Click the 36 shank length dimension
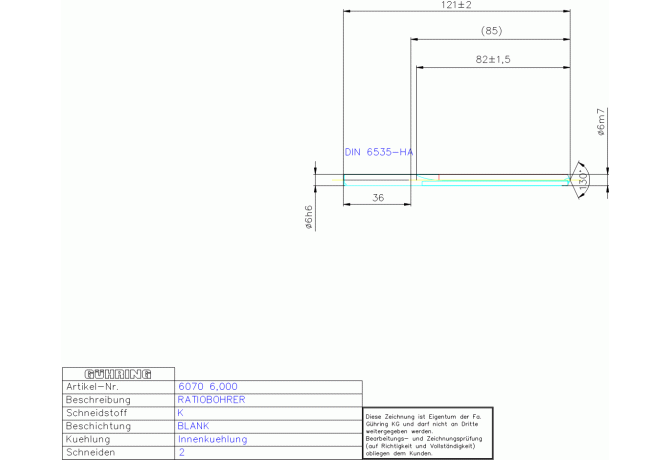Viewport: 670px width, 460px height. 378,198
